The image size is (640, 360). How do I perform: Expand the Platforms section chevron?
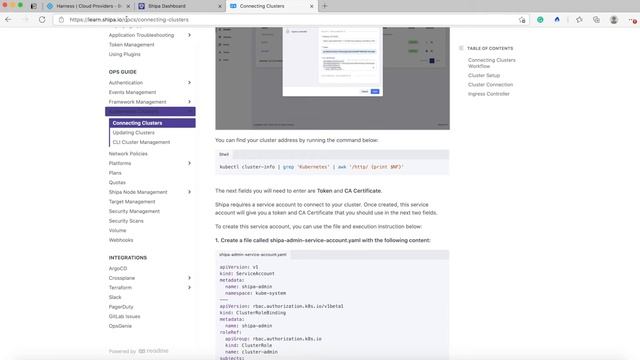pyautogui.click(x=189, y=163)
